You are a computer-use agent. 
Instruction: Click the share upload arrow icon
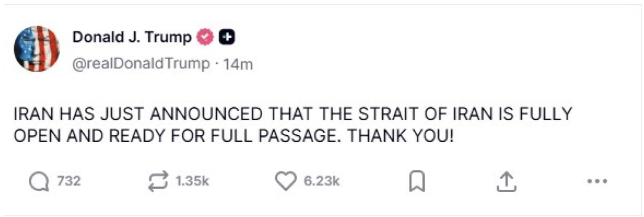point(506,182)
